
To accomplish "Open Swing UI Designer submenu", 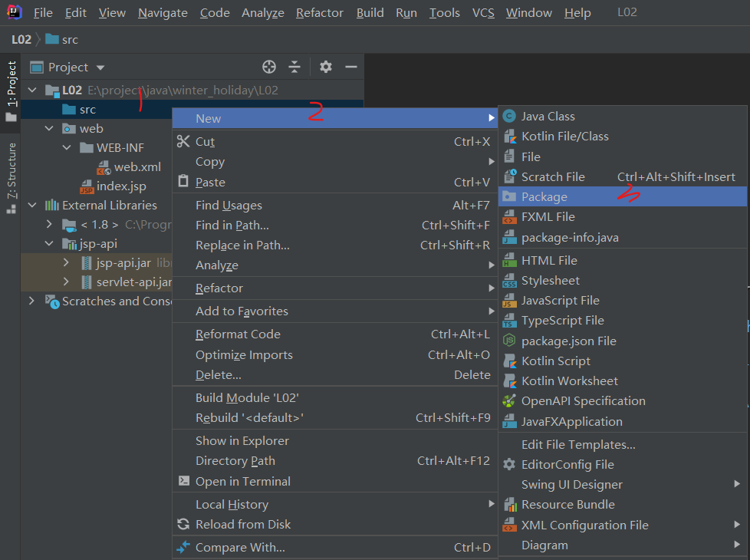I will (623, 484).
